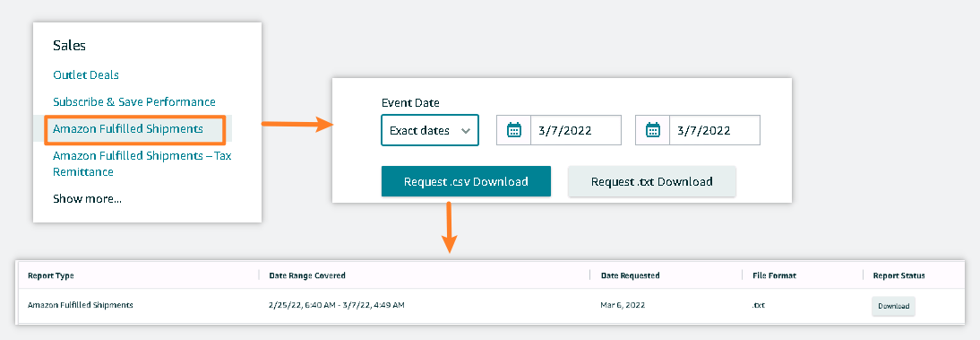
Task: Expand Show more... under Sales
Action: [88, 199]
